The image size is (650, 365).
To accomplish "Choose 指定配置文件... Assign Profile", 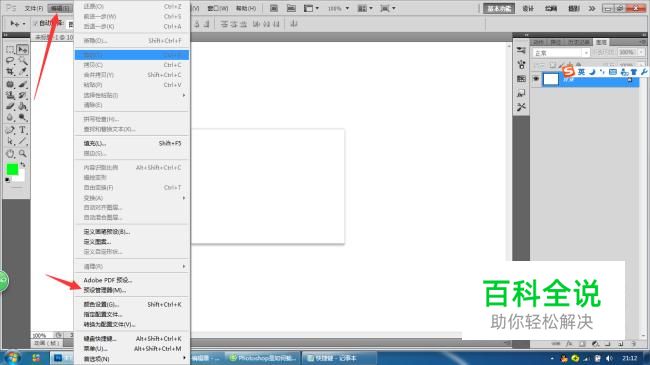I will (131, 314).
